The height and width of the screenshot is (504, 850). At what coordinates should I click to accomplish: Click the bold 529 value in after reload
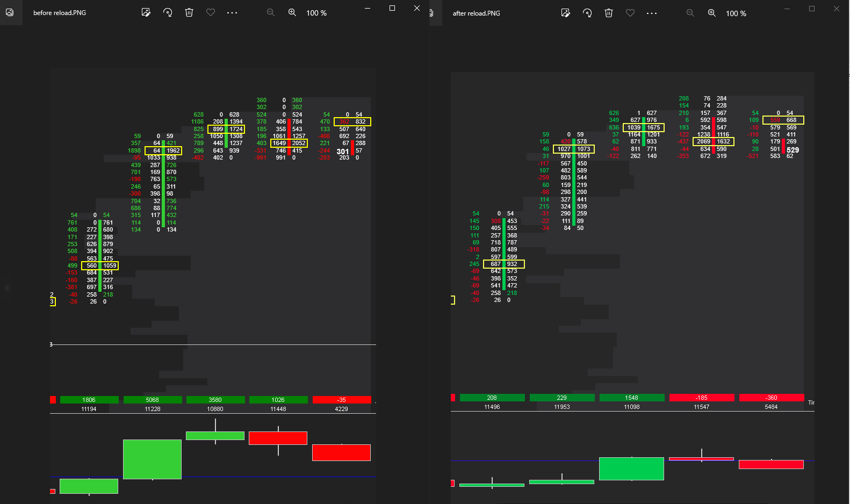[793, 150]
